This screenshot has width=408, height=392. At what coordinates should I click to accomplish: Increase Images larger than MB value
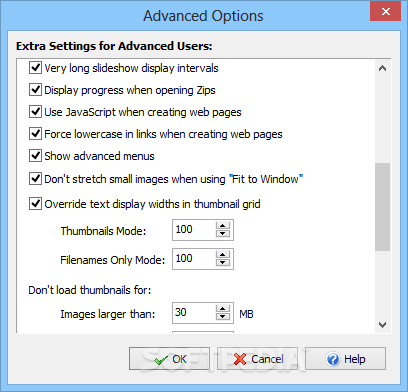[223, 309]
